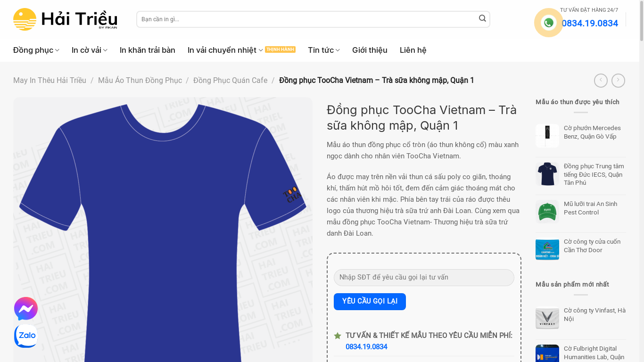
Task: Open Cờ công ty Vinfast, Hà Nội link
Action: click(594, 315)
